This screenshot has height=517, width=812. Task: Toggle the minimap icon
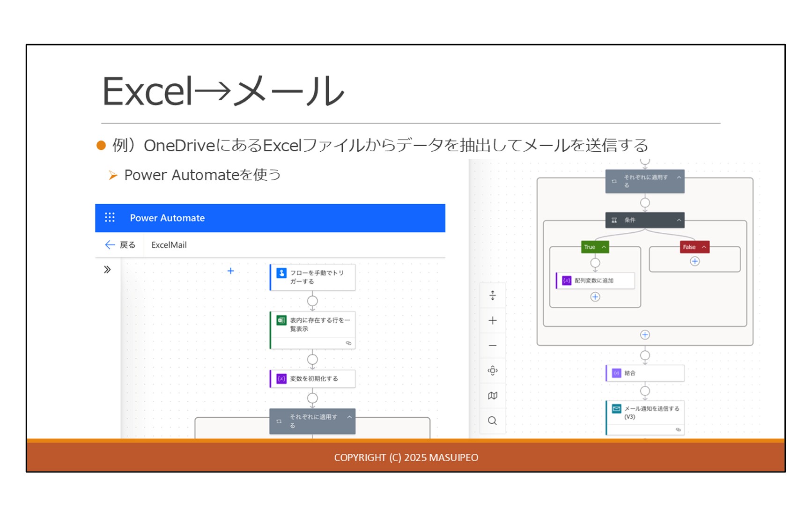(x=492, y=396)
